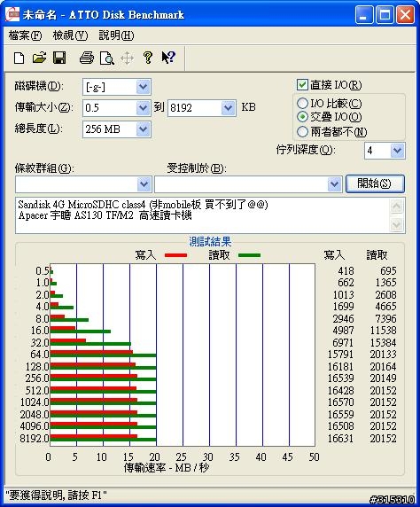Screen dimensions: 420x507
Task: Expand the 條紋群組 dropdown
Action: [x=144, y=184]
